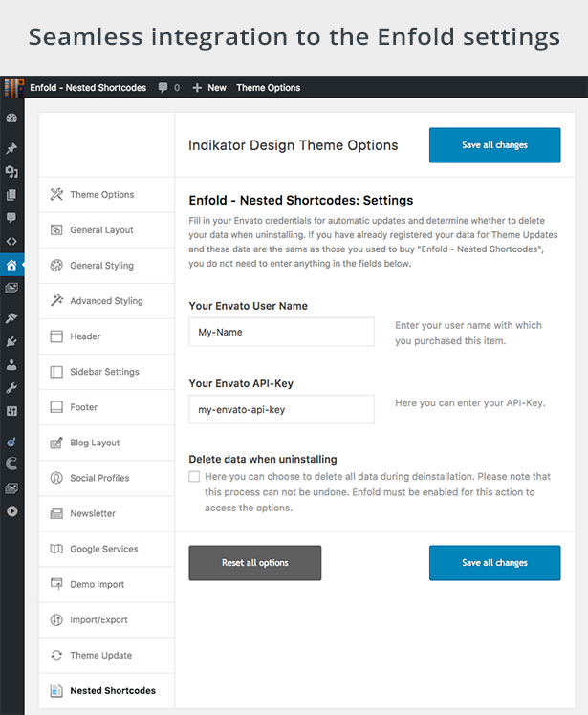Click the blue circular plugin icon in sidebar
The width and height of the screenshot is (588, 715).
pyautogui.click(x=11, y=442)
